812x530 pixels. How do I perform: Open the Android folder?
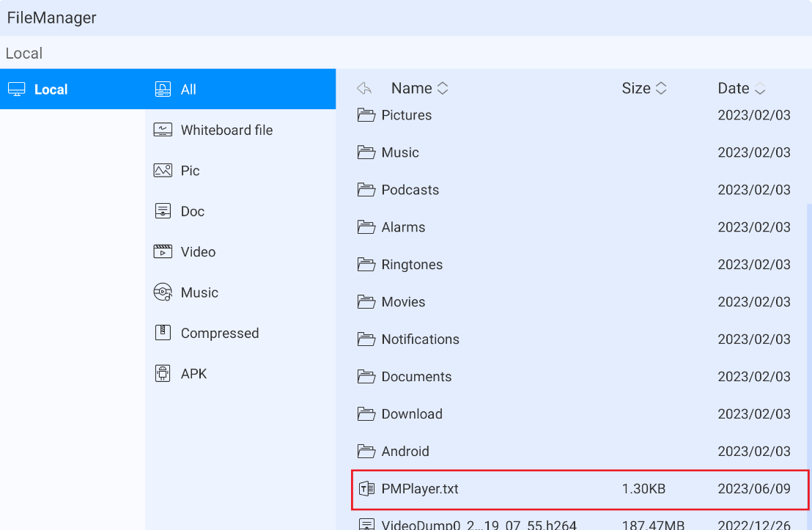pyautogui.click(x=405, y=452)
